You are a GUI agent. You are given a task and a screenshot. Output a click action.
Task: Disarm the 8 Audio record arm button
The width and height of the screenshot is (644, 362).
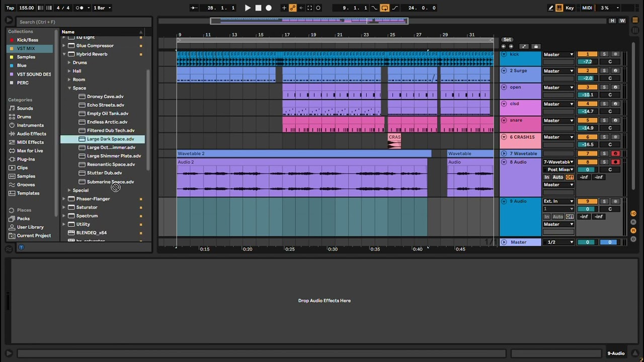click(x=615, y=162)
